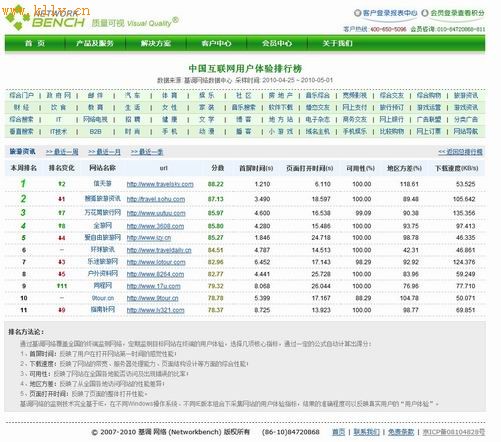Select the 手机 category

pyautogui.click(x=170, y=132)
